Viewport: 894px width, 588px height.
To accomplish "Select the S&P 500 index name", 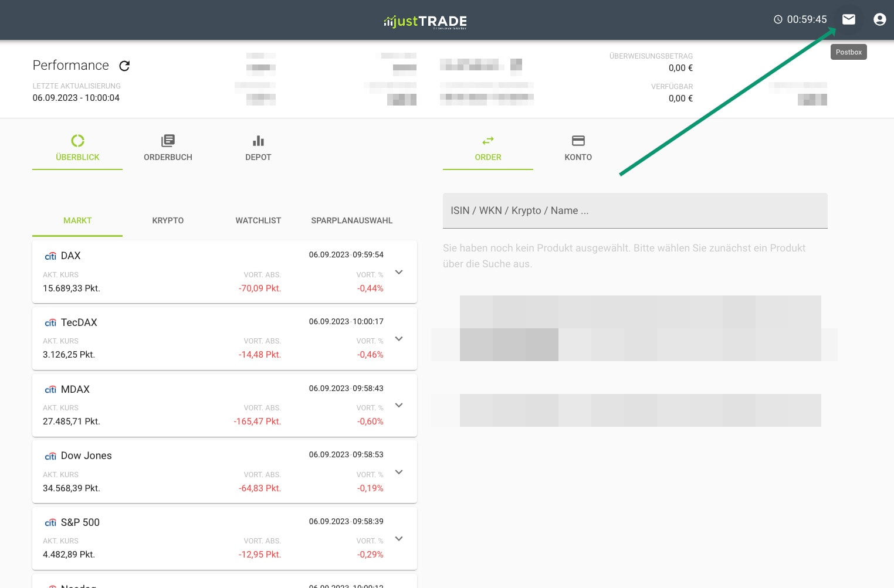I will [80, 522].
